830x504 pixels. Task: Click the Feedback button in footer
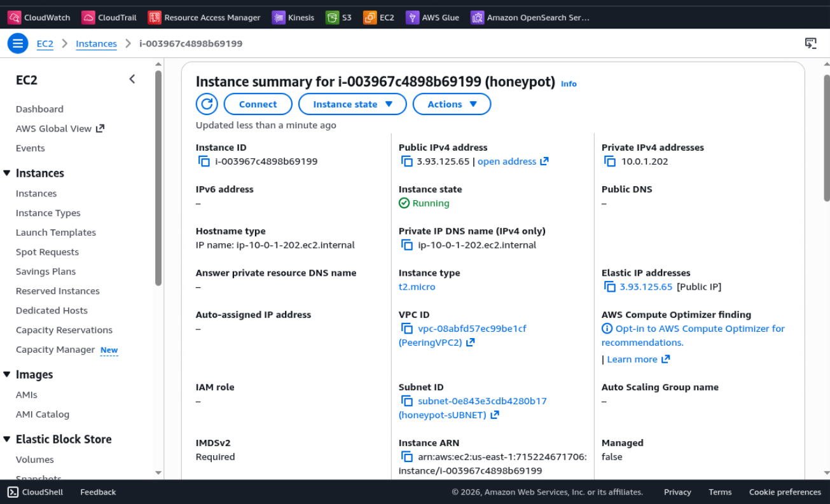[x=98, y=492]
